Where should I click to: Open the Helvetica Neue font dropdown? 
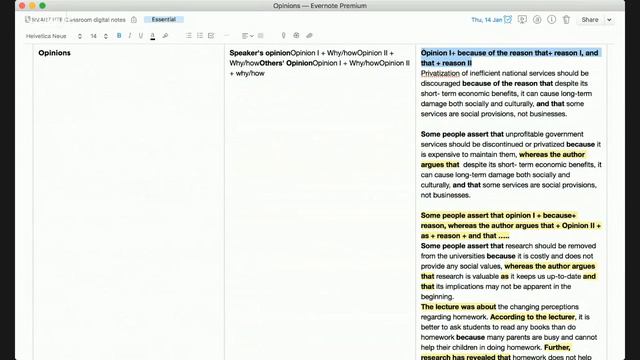tap(46, 36)
